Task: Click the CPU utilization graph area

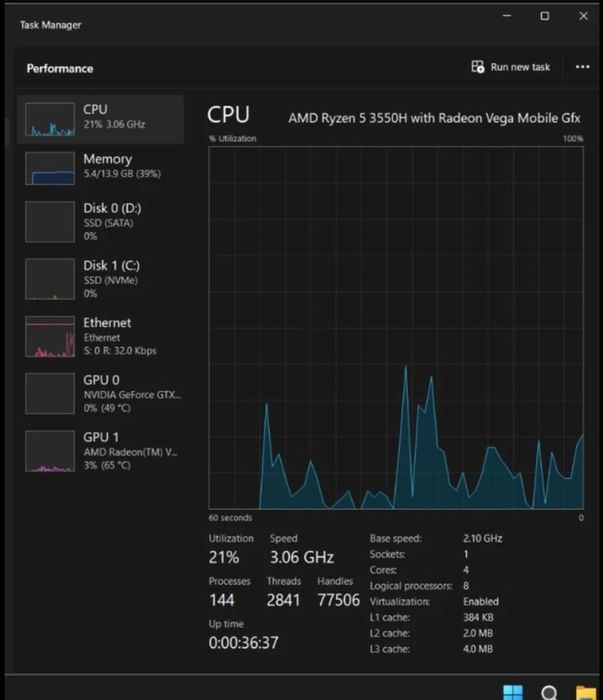Action: (x=396, y=327)
